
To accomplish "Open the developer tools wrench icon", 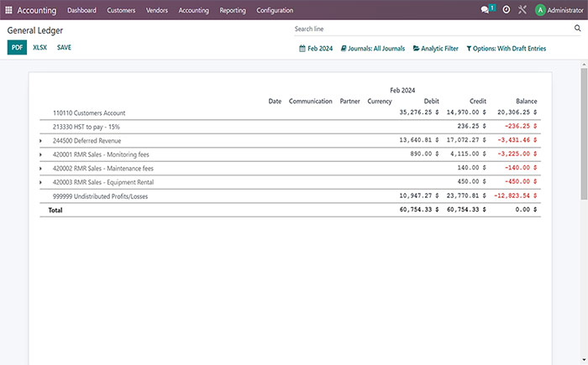I will click(522, 10).
